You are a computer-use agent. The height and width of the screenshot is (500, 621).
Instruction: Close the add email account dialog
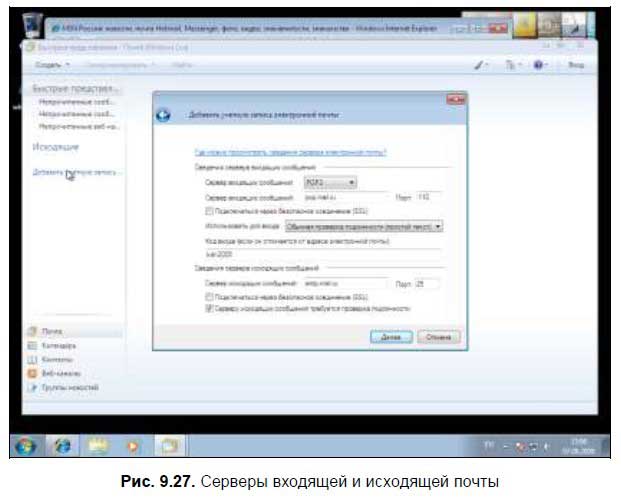point(455,99)
